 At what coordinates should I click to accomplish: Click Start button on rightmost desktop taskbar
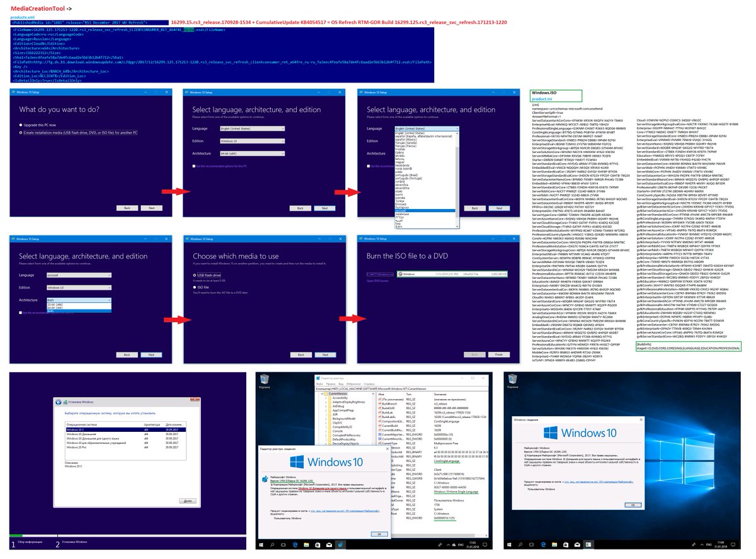[x=509, y=545]
